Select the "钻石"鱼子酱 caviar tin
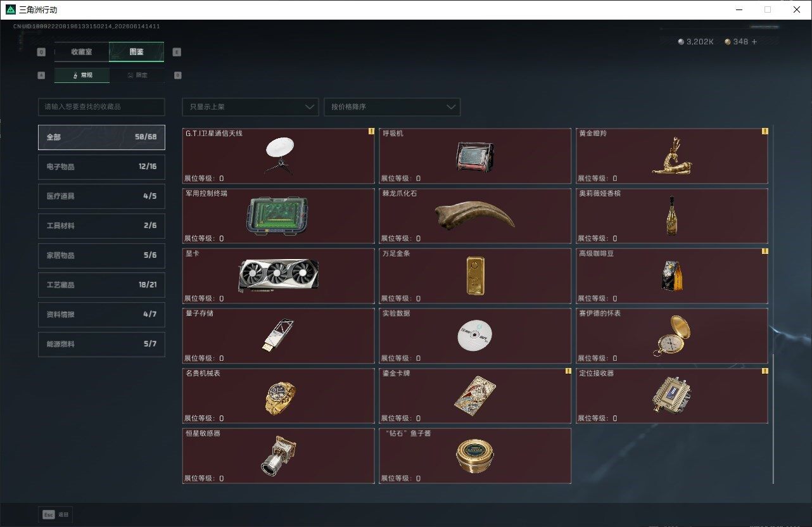 pos(475,456)
